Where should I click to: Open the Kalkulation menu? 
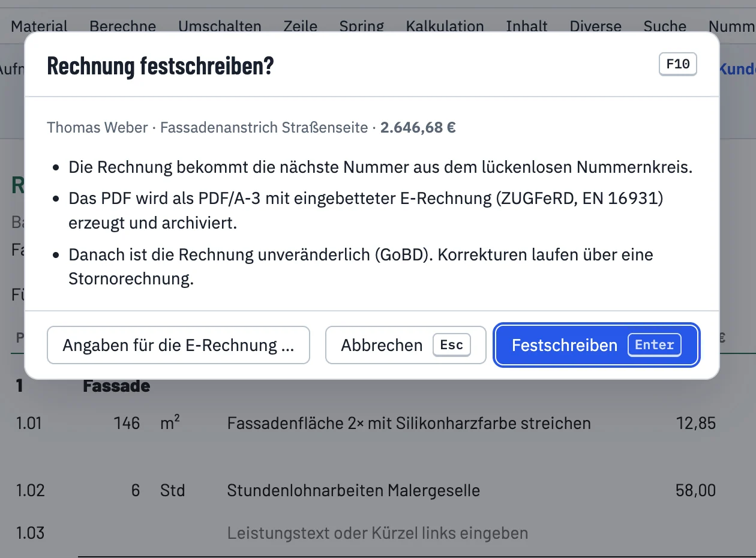[445, 26]
